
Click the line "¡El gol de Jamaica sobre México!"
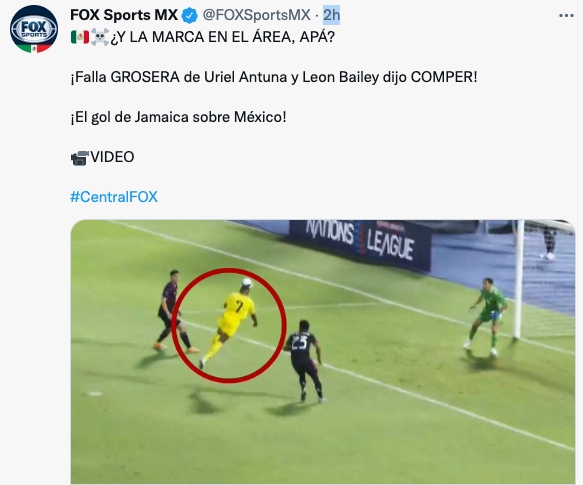click(178, 117)
